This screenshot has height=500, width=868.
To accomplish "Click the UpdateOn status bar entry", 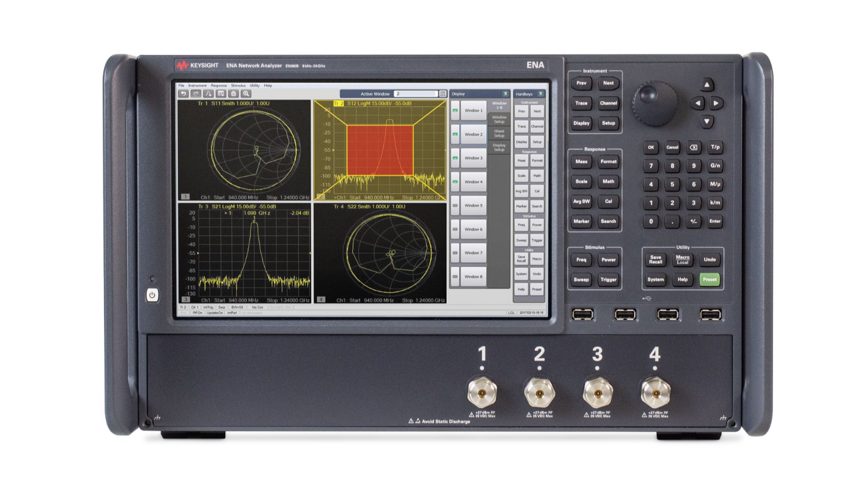I will pos(215,312).
